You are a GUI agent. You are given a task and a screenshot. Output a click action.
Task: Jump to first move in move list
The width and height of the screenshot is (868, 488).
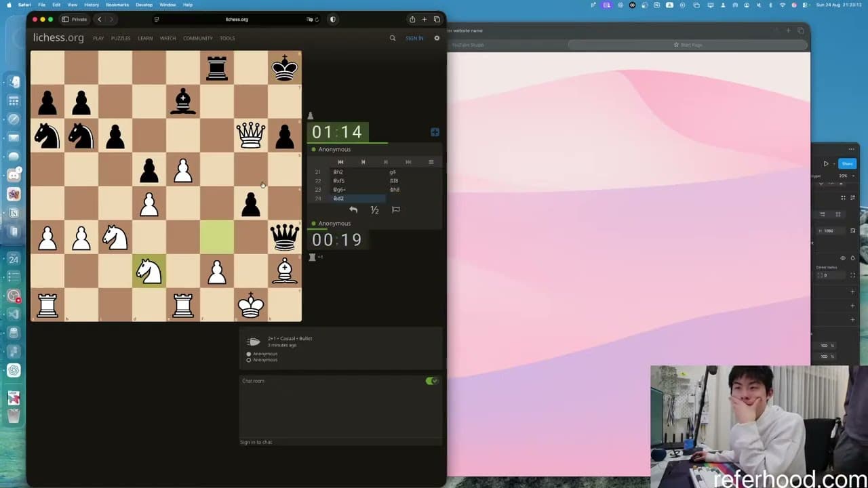(x=340, y=162)
